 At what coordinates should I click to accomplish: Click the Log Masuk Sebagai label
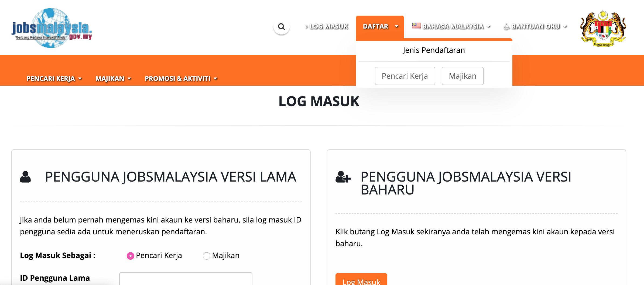(x=58, y=255)
